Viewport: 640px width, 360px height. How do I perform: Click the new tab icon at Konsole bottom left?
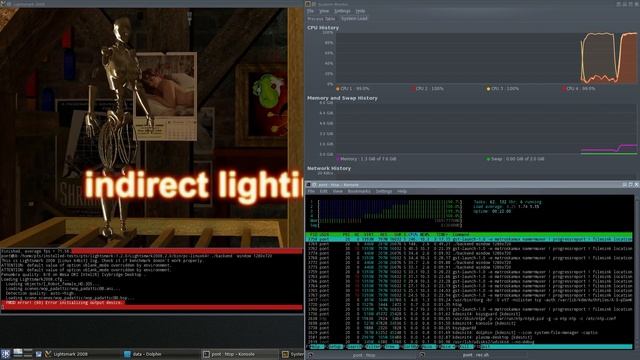tap(309, 356)
